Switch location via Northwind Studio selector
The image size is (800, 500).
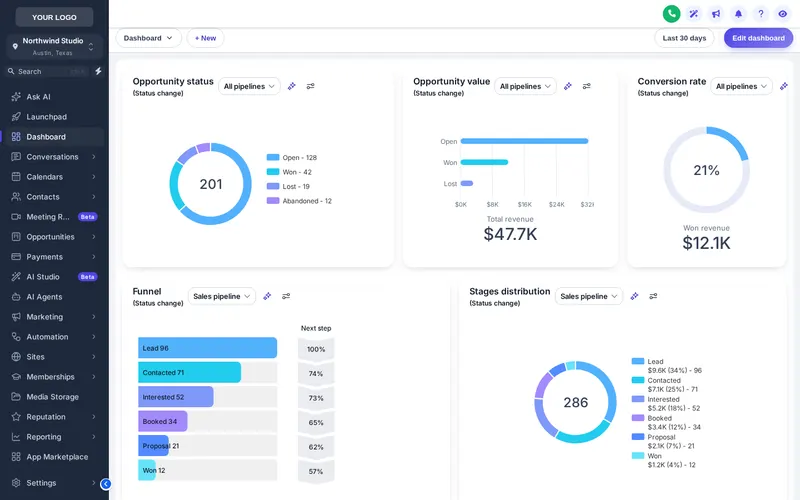[x=54, y=46]
